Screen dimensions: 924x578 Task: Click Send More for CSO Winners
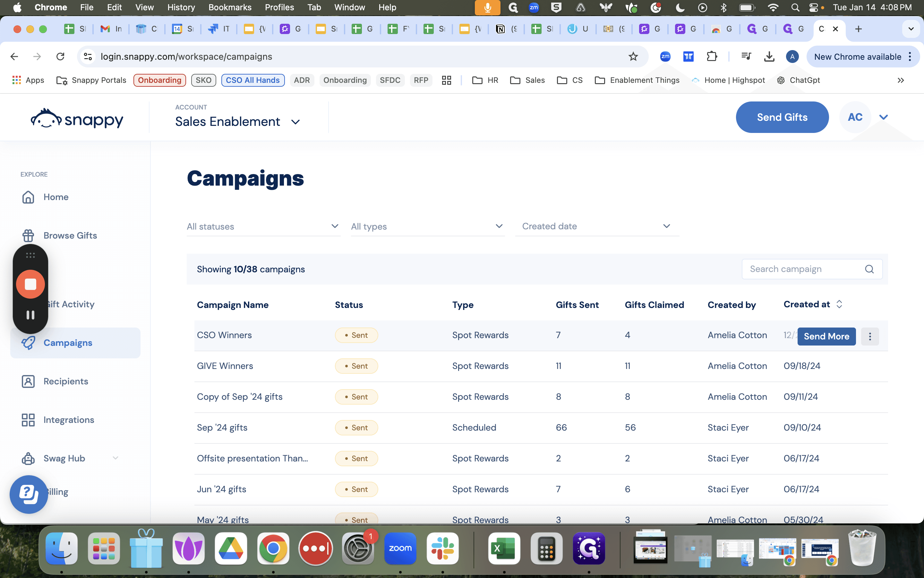click(826, 337)
